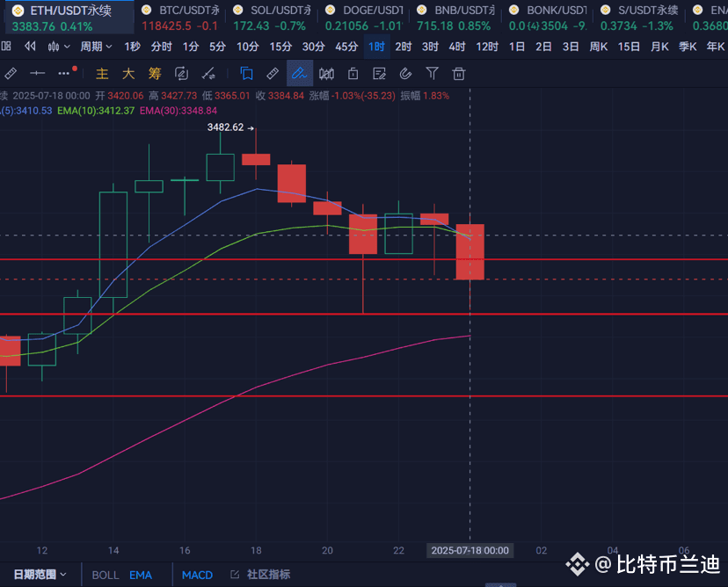Select the 15分 timeframe

click(x=280, y=47)
